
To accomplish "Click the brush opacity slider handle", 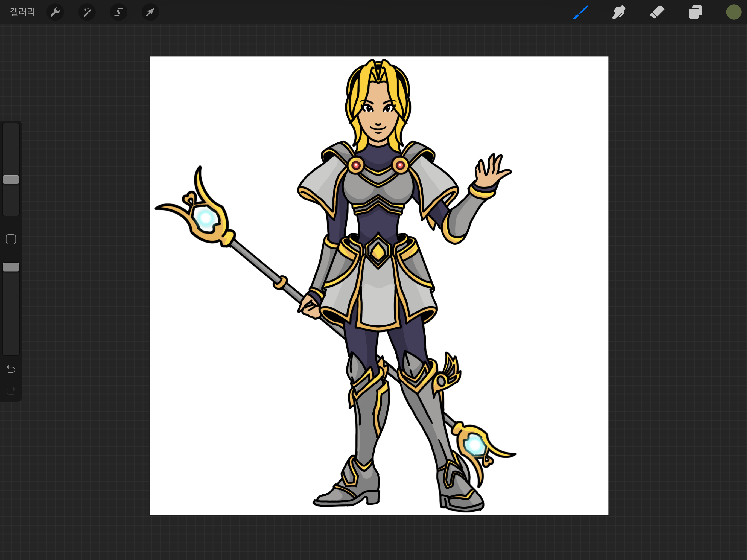I will (x=11, y=267).
